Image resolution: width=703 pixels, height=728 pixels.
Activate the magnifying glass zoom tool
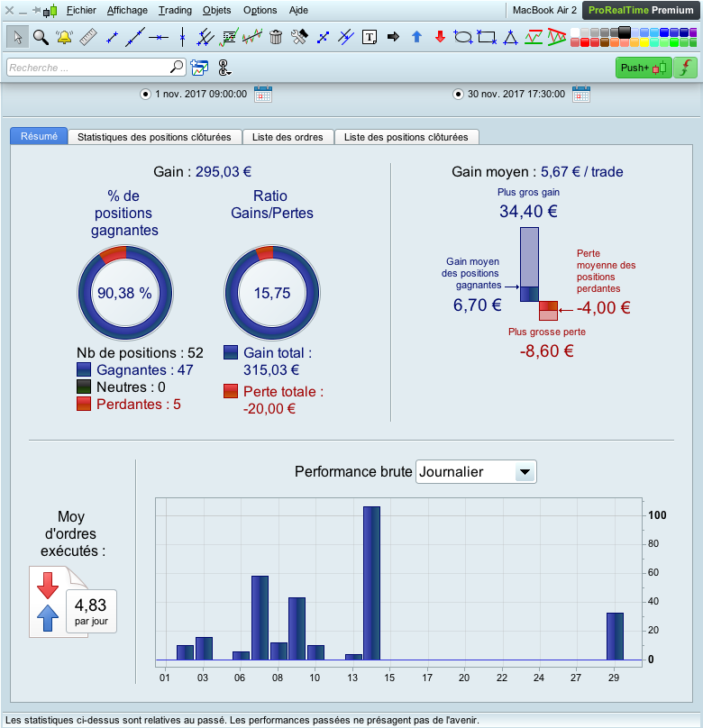click(41, 37)
